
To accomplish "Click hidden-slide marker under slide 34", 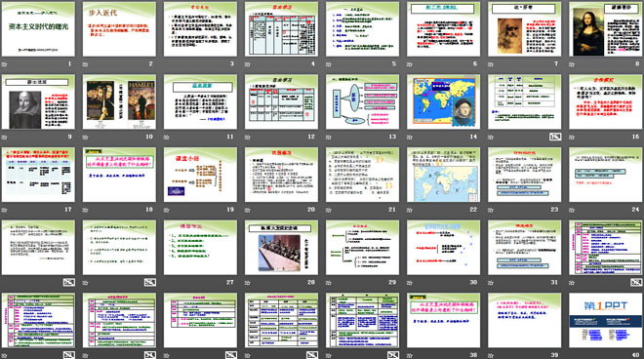I will tap(150, 355).
